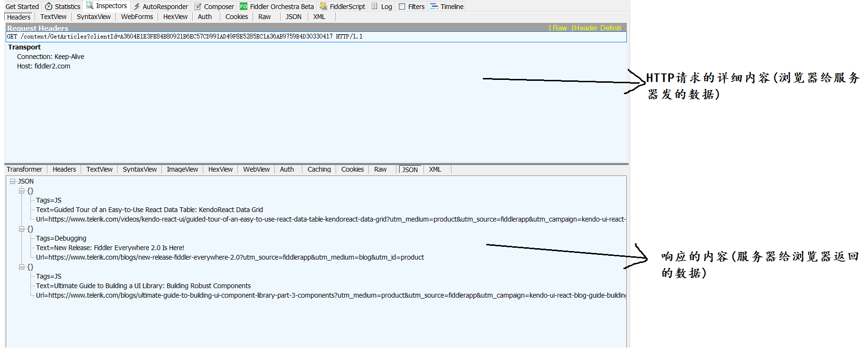Select the response SyntaxView tab
The height and width of the screenshot is (349, 868).
click(140, 169)
